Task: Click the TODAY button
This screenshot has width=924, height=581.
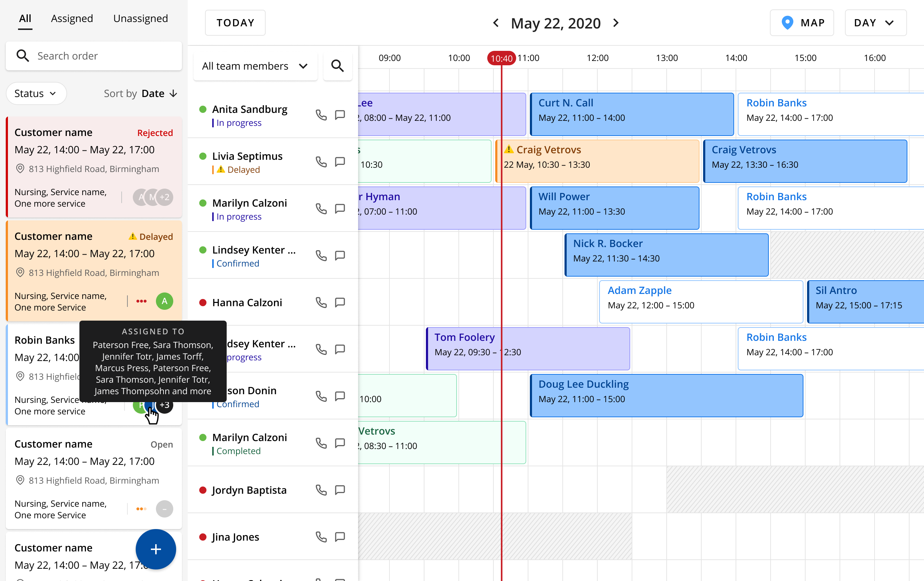Action: (x=235, y=23)
